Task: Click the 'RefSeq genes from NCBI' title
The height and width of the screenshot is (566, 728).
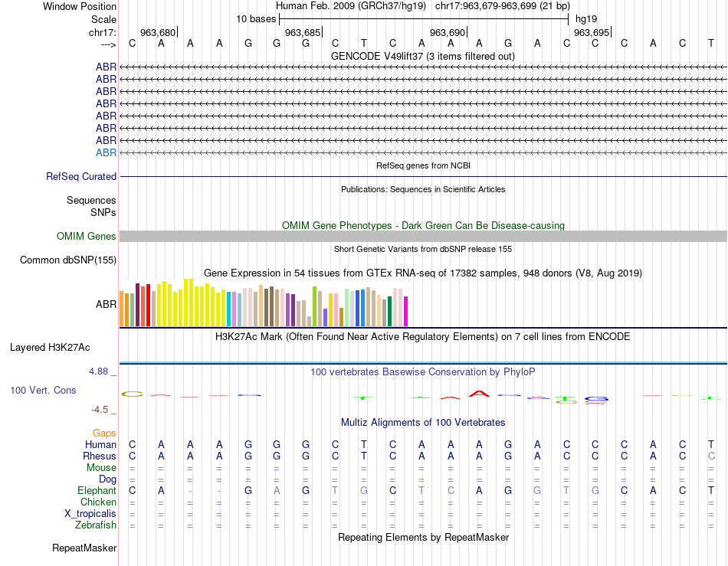Action: click(423, 165)
